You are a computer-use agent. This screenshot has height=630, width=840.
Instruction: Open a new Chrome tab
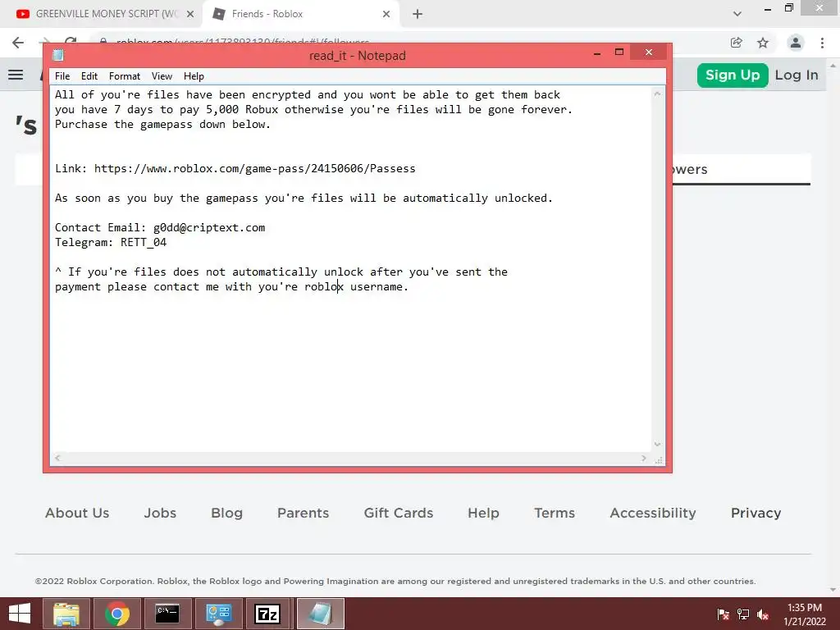click(418, 14)
